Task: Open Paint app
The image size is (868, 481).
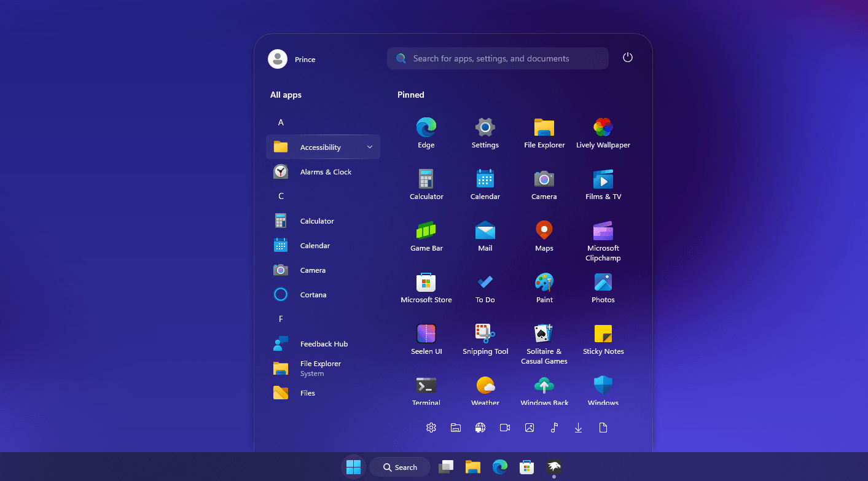Action: point(544,288)
